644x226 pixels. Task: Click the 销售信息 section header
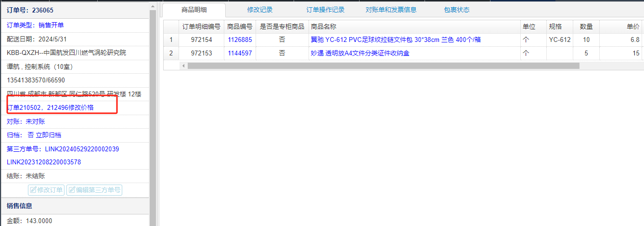(75, 206)
